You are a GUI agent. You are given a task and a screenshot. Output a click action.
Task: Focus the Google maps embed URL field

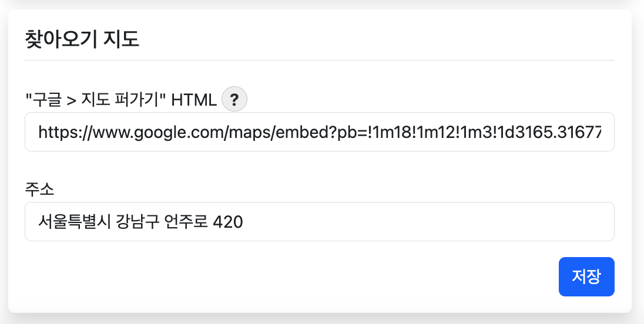[319, 132]
